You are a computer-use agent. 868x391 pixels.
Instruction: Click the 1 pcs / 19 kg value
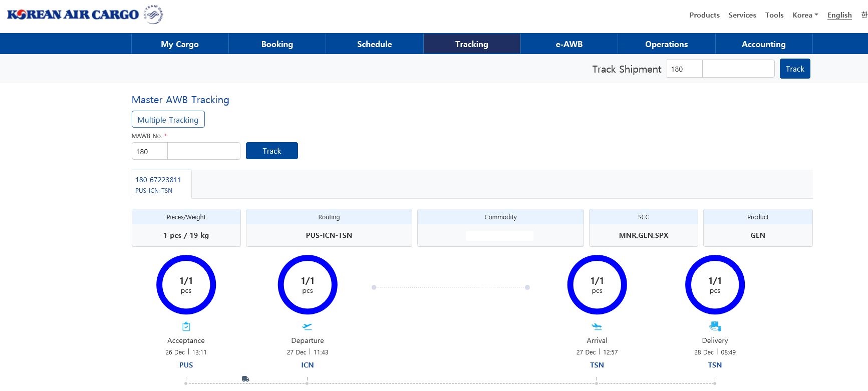pyautogui.click(x=186, y=235)
